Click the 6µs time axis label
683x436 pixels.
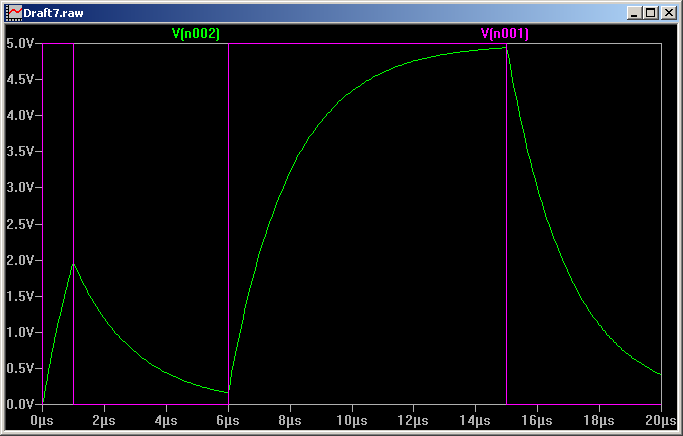pos(228,421)
